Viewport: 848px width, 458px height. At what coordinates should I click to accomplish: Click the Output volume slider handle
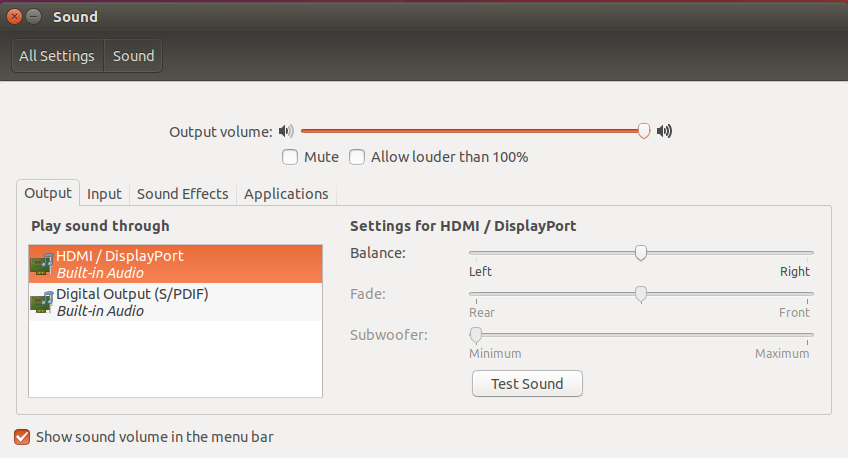click(x=644, y=131)
